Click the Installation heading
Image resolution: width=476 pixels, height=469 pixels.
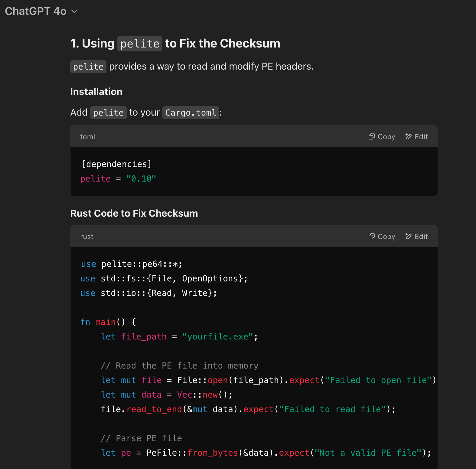[96, 92]
